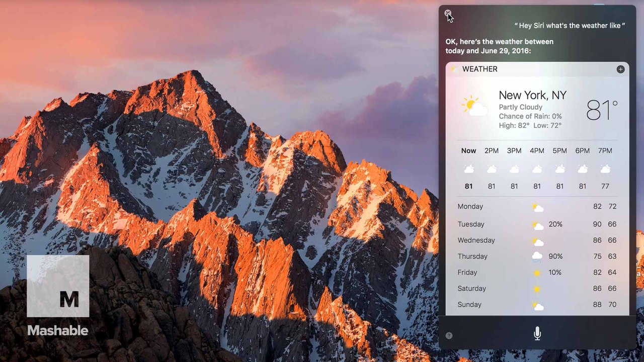Image resolution: width=644 pixels, height=362 pixels.
Task: Click Siri's response about June 29
Action: click(x=499, y=46)
